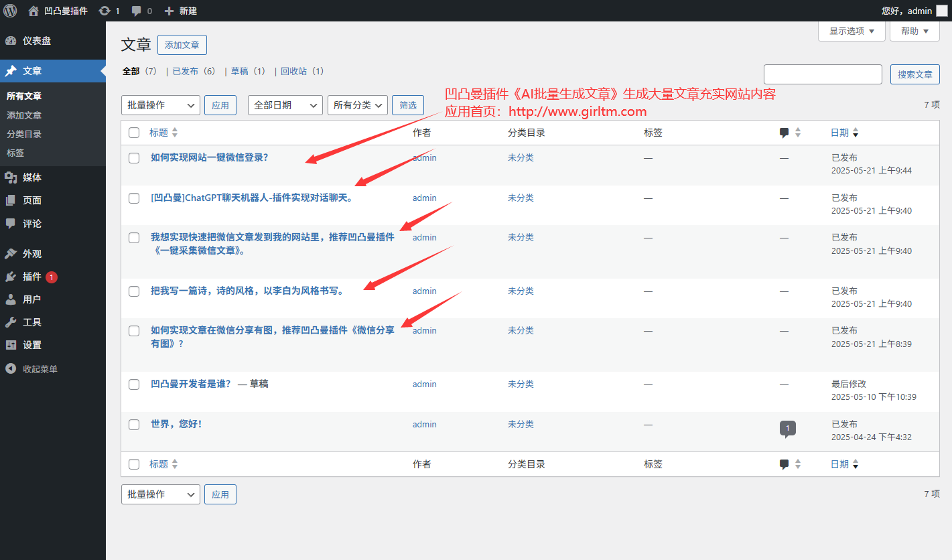The image size is (952, 560).
Task: Open admin author link in 凹凸曼开发者是谁？ row
Action: tap(425, 384)
